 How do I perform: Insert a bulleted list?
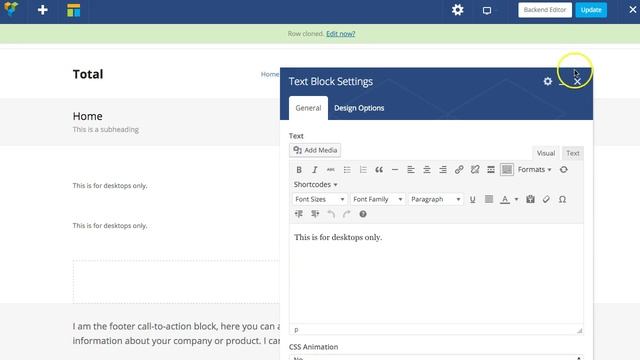pos(347,170)
